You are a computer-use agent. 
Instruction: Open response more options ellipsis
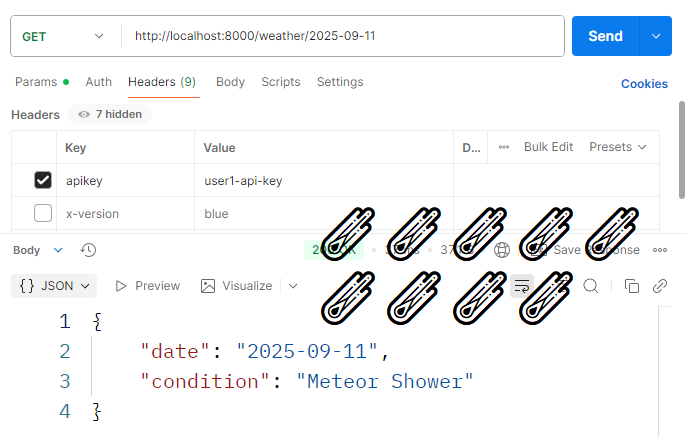(x=660, y=250)
